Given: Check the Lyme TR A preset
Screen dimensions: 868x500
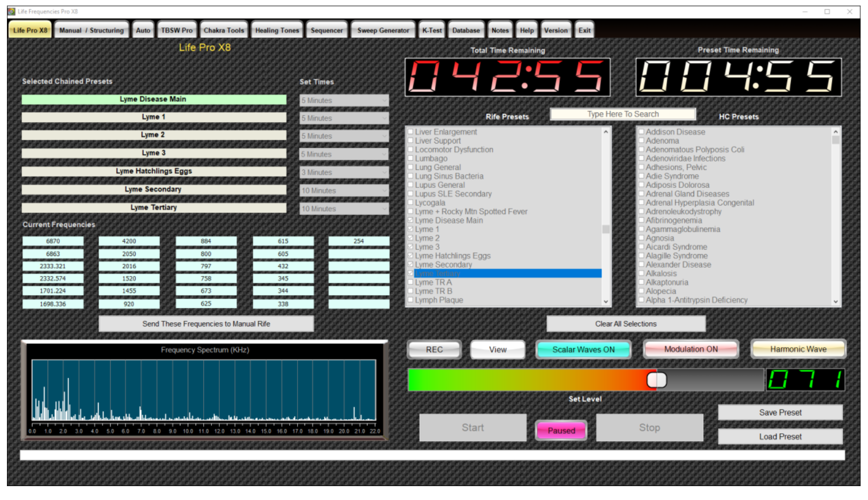Looking at the screenshot, I should [410, 282].
